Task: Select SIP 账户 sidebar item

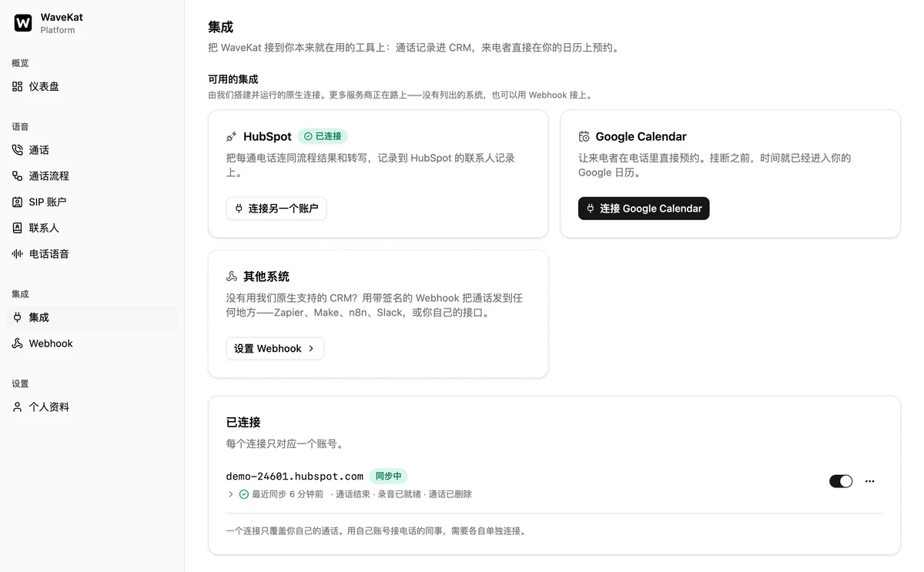Action: [92, 202]
